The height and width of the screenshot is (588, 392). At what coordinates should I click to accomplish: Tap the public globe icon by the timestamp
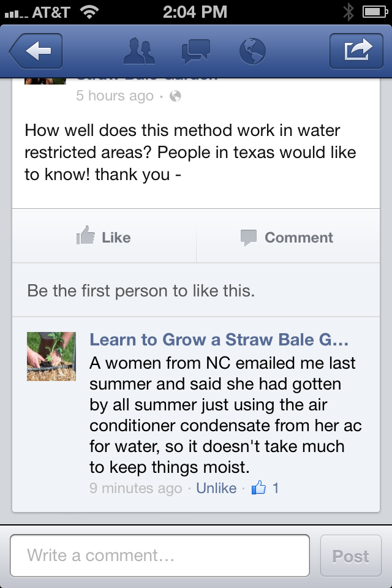(175, 96)
